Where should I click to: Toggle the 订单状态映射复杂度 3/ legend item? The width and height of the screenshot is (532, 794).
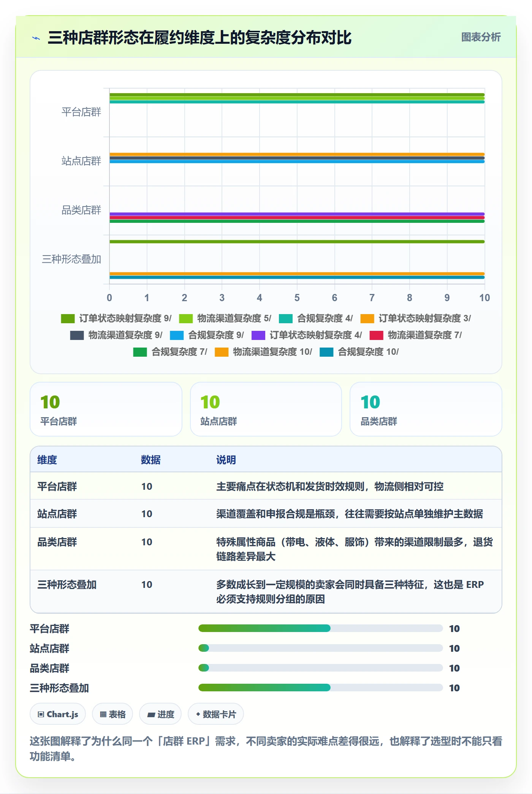click(416, 318)
